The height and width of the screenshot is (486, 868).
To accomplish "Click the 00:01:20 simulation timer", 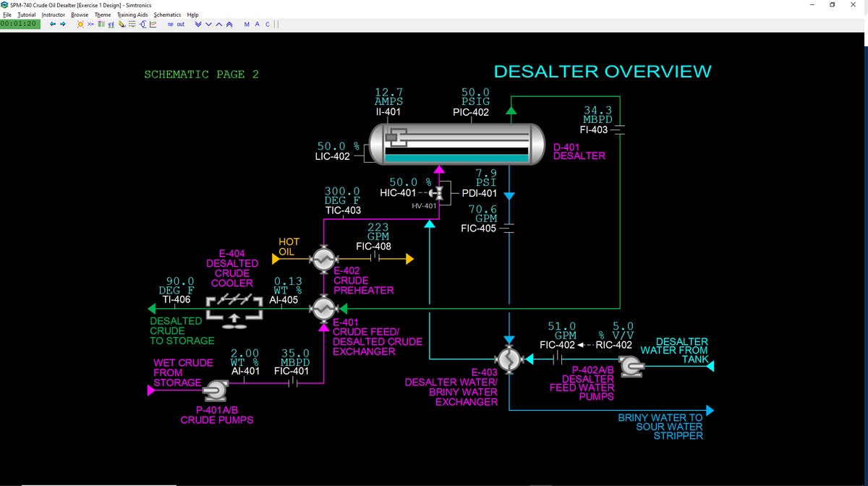I will point(20,24).
